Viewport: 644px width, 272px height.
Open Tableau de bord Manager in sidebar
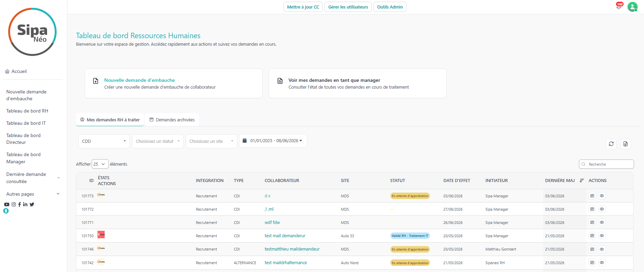23,158
